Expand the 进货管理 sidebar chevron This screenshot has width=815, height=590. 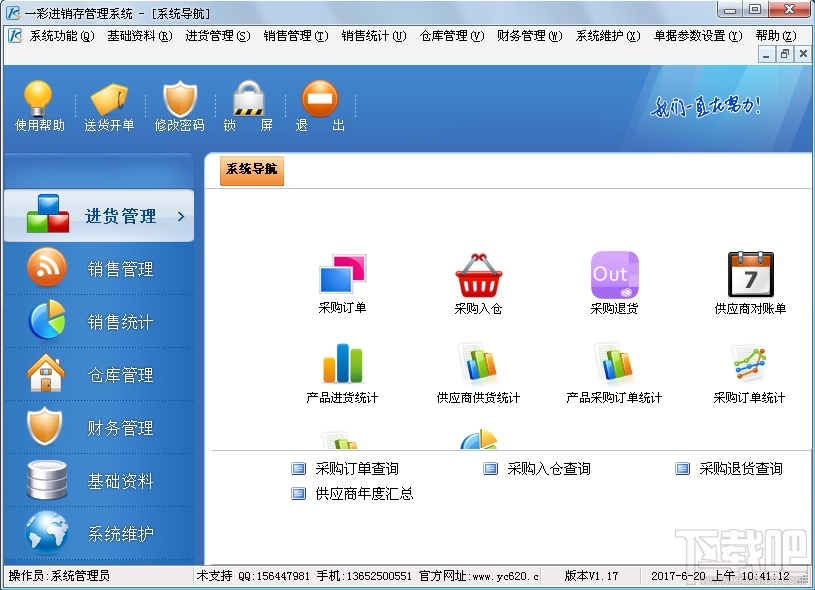[181, 216]
